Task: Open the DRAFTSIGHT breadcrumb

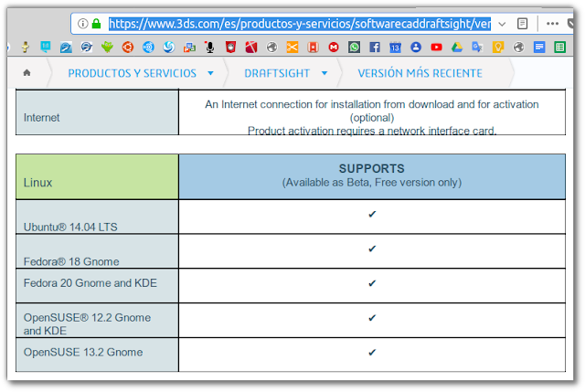Action: (277, 73)
